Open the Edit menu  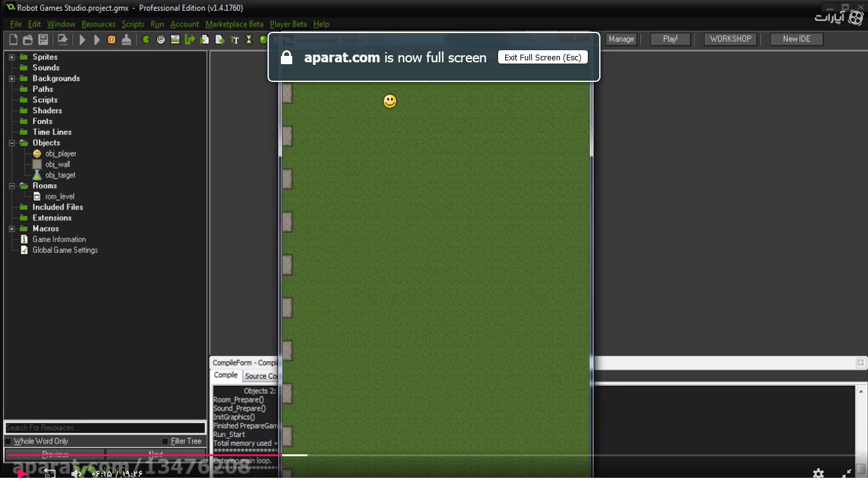[34, 24]
